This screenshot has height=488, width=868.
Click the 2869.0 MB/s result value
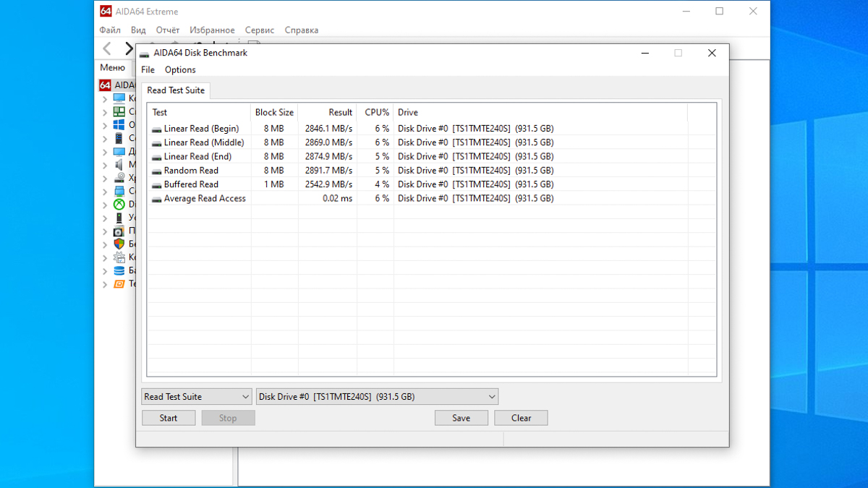[x=328, y=143]
